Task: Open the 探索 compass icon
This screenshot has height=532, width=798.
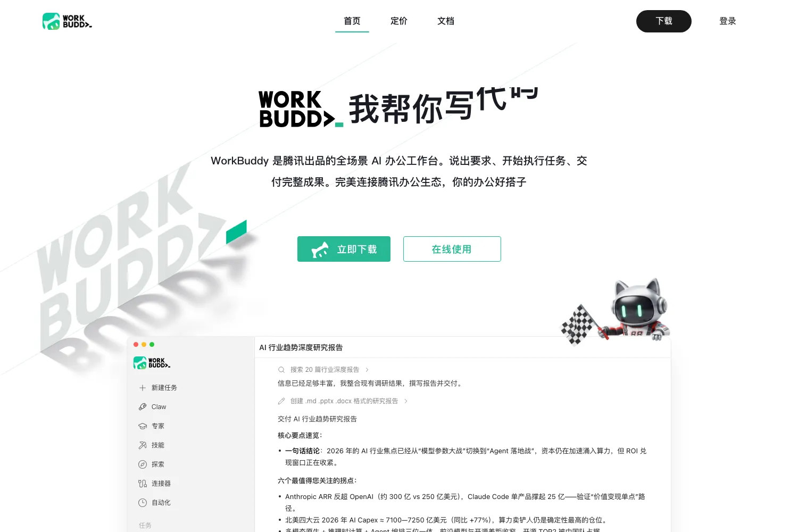Action: pyautogui.click(x=143, y=464)
